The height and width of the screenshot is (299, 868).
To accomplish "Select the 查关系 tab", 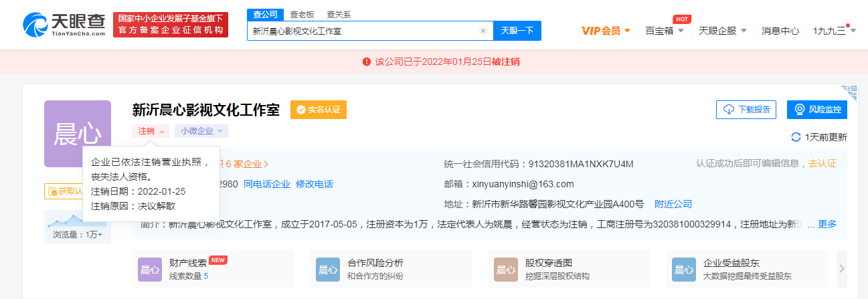I will pyautogui.click(x=339, y=14).
